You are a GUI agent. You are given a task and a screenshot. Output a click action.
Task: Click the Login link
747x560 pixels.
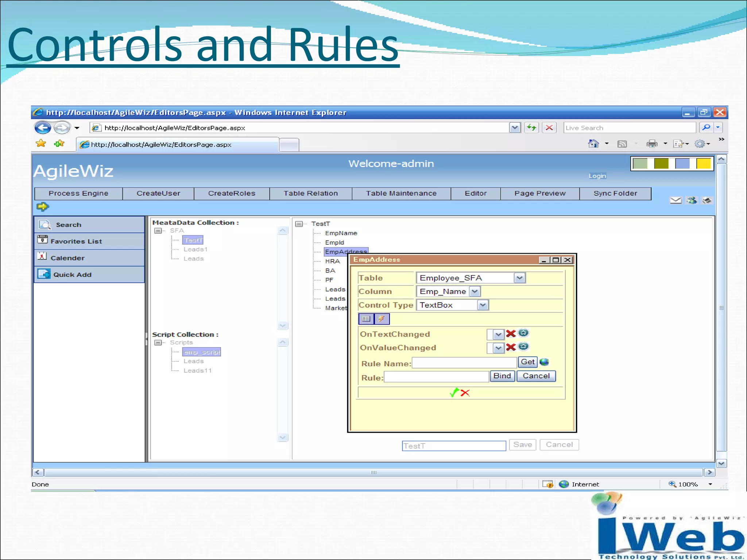point(597,176)
